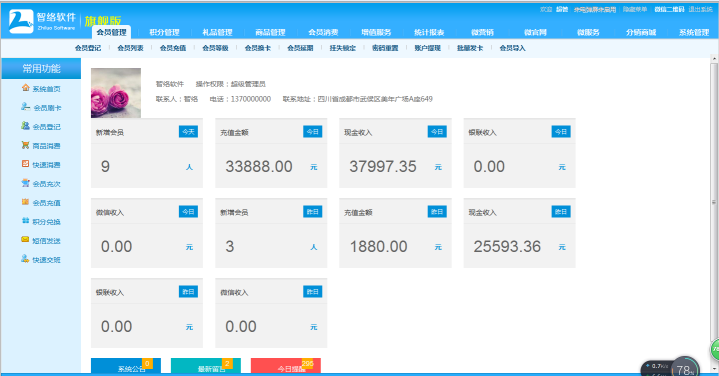Click the vertical scrollbar up arrow
719x376 pixels.
[714, 59]
